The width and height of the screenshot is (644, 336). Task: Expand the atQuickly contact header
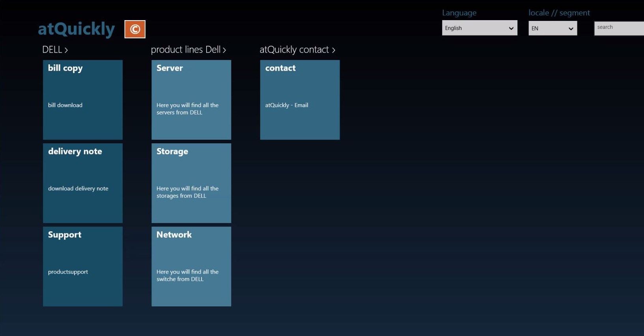[297, 50]
